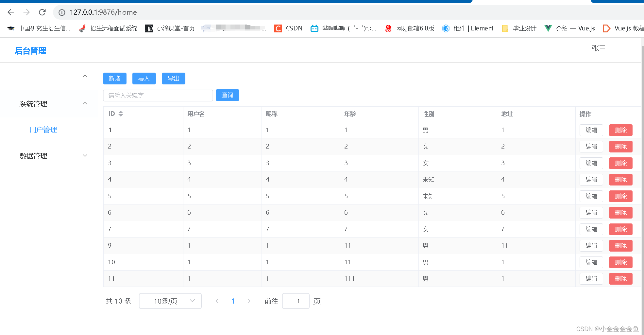Edit the row with ID 3
Screen dimensions: 644x335
591,163
